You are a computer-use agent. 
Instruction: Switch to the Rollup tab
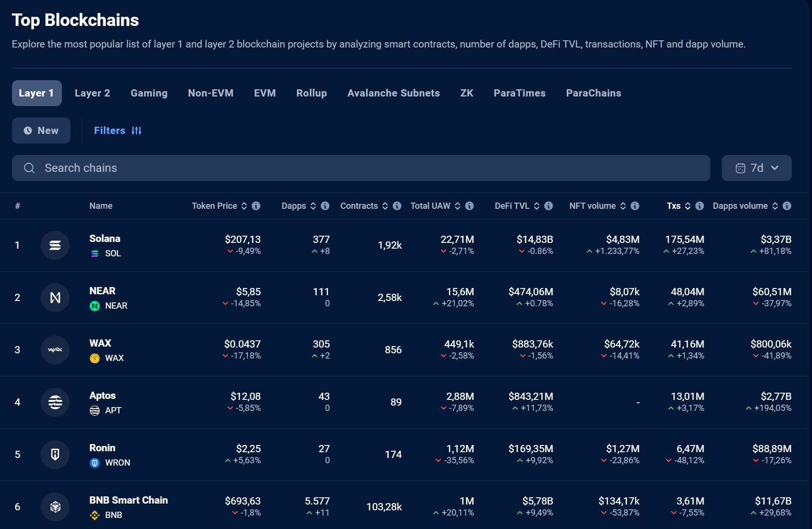(x=312, y=93)
